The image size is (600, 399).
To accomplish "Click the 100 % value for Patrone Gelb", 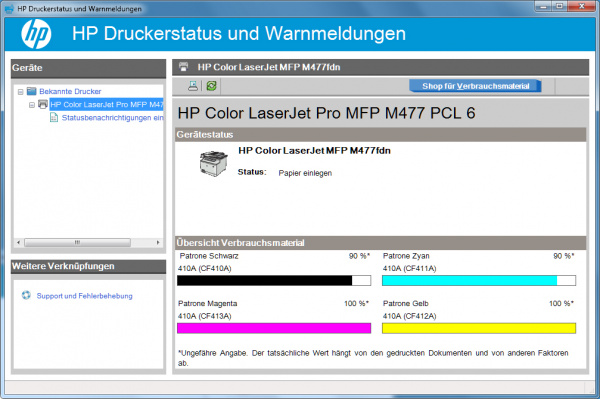I will coord(561,304).
